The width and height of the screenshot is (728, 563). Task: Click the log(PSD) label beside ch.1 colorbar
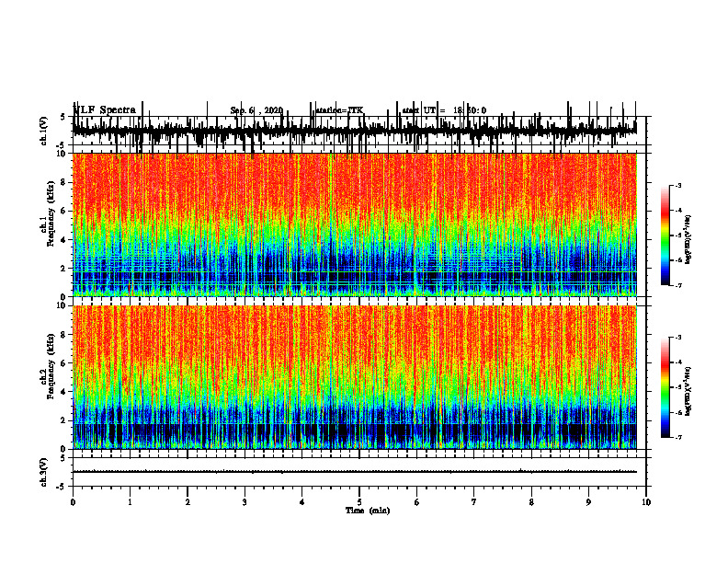pyautogui.click(x=688, y=240)
